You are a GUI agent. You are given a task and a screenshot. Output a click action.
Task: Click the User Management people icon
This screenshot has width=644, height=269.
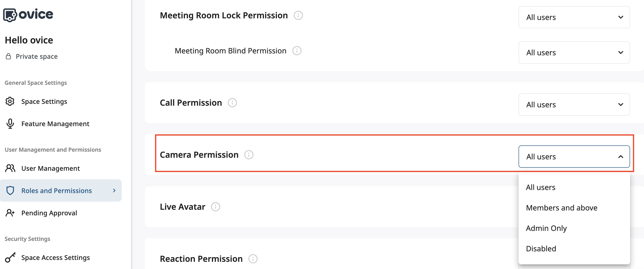point(10,168)
